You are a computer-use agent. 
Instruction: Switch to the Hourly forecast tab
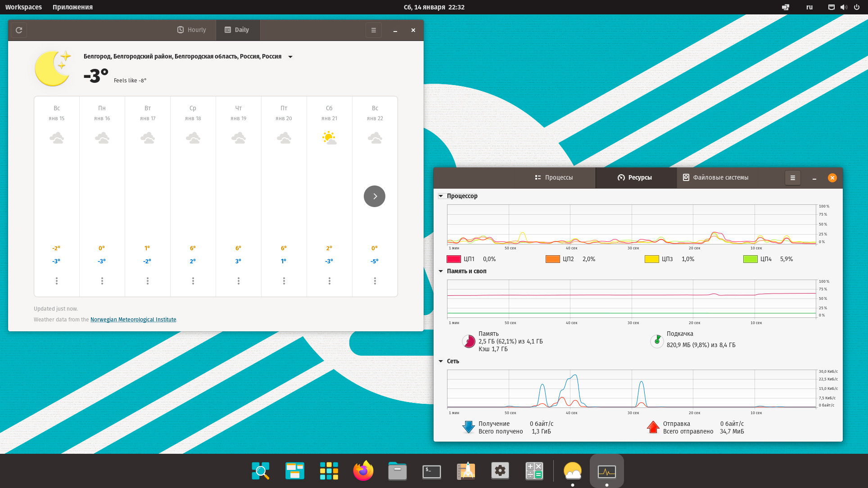tap(192, 30)
